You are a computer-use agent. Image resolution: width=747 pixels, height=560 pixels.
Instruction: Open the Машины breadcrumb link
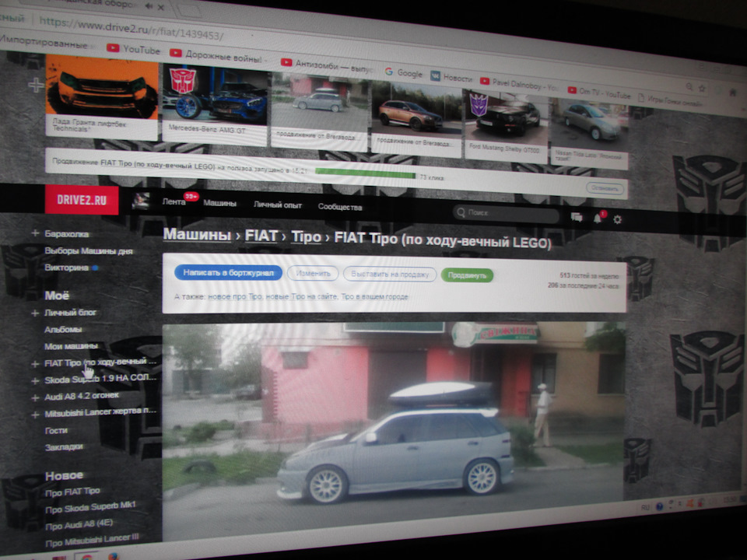pyautogui.click(x=197, y=234)
